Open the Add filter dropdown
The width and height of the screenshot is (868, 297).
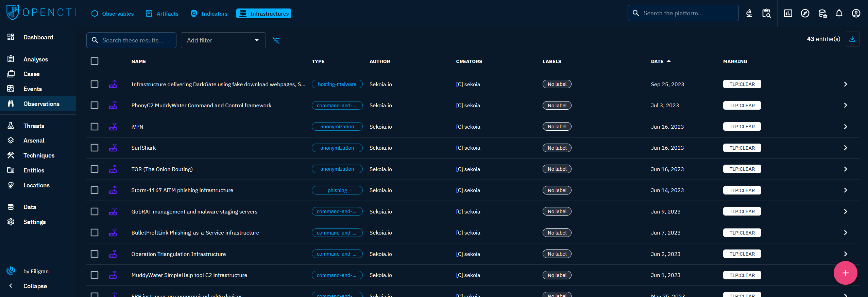pos(223,40)
